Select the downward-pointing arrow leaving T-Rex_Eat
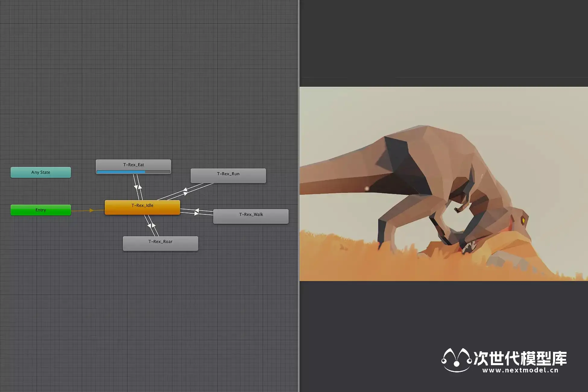This screenshot has width=588, height=392. click(136, 187)
